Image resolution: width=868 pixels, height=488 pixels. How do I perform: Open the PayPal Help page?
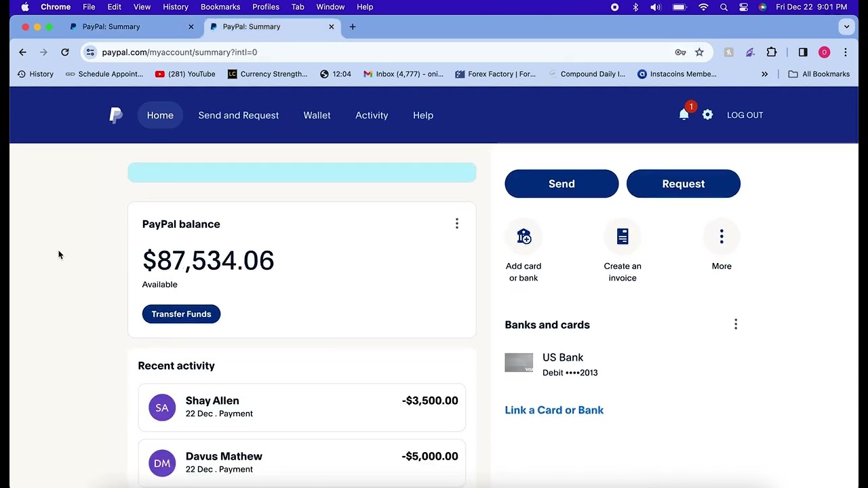423,115
